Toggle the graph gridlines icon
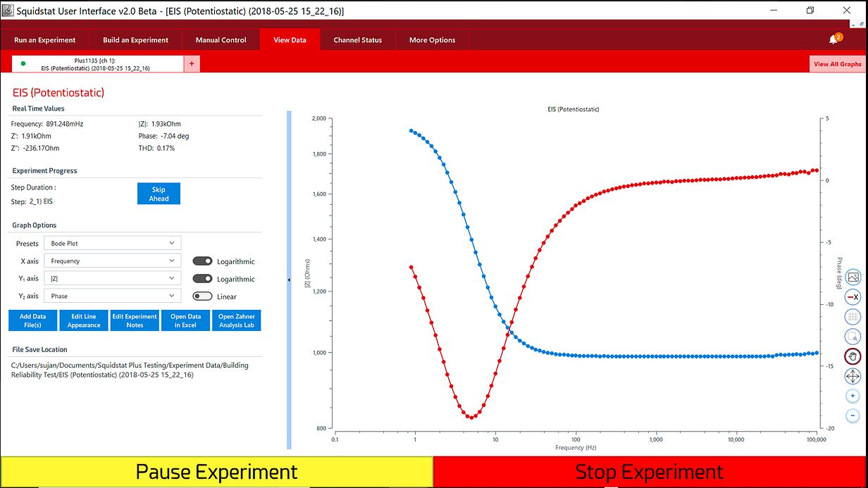The image size is (868, 488). [x=852, y=317]
